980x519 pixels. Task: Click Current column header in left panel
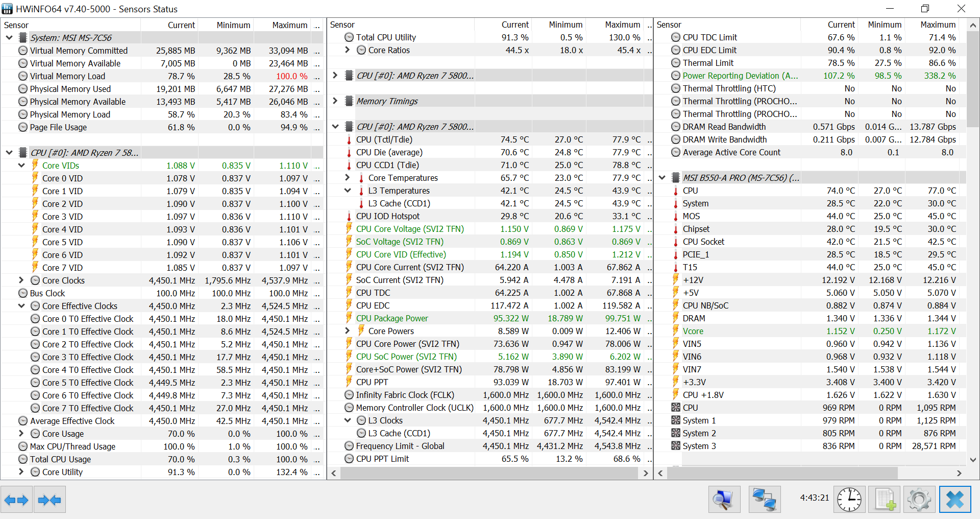169,25
